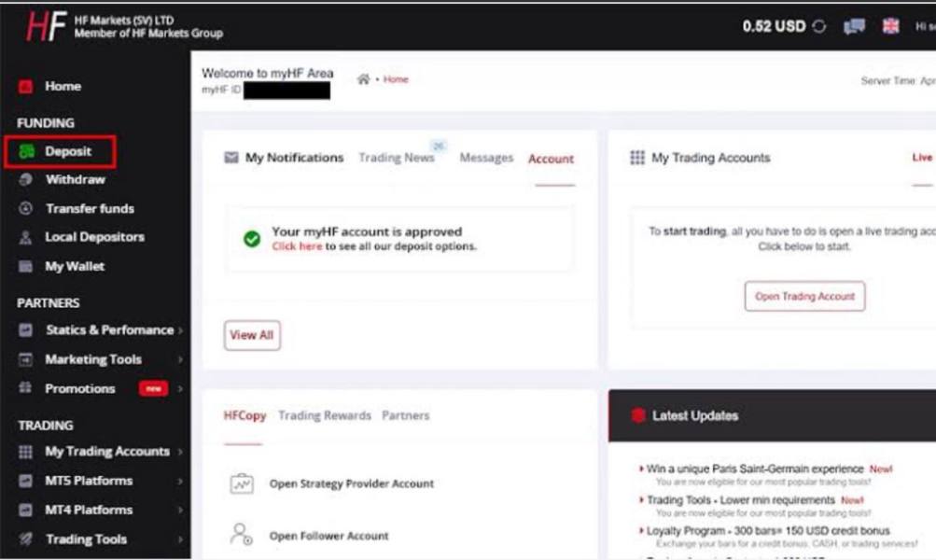The width and height of the screenshot is (936, 560).
Task: Click the red Latest Updates icon
Action: point(638,415)
